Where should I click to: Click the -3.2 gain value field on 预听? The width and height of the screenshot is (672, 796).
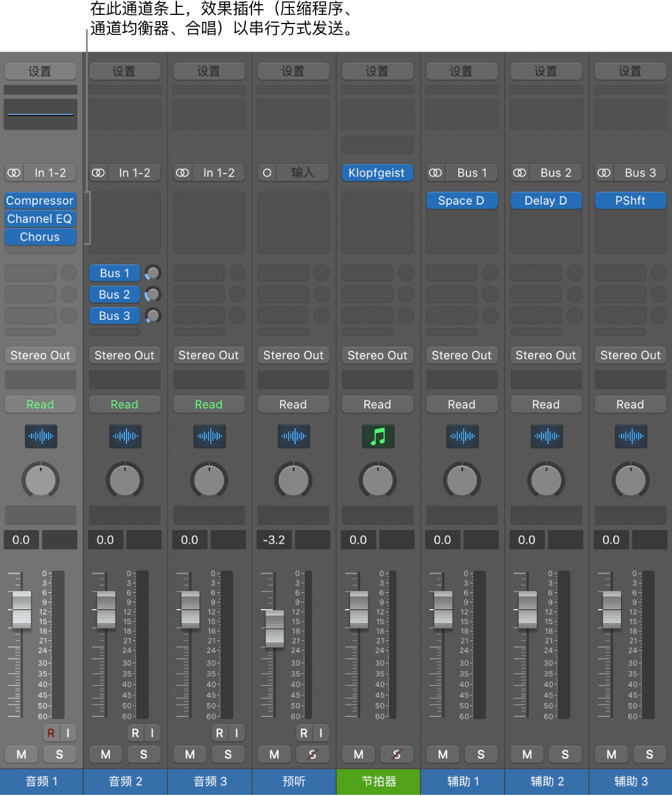[x=274, y=540]
